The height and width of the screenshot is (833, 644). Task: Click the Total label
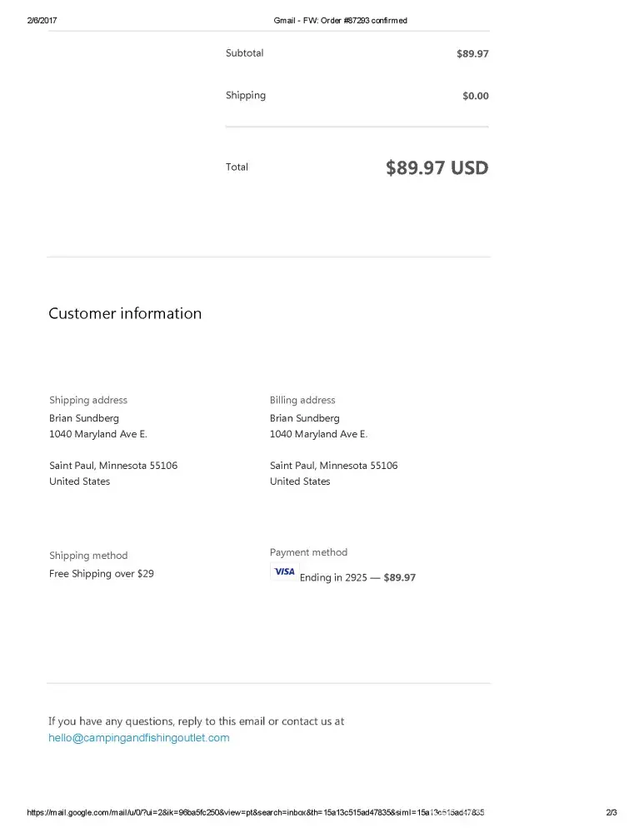click(x=237, y=167)
